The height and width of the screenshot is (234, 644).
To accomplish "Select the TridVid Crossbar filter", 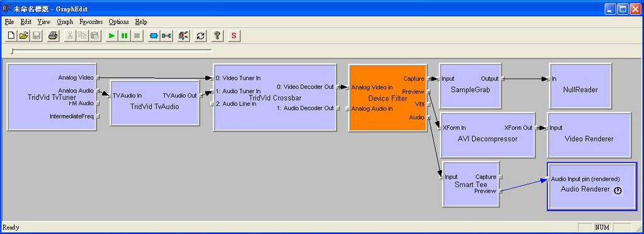I will coord(275,98).
